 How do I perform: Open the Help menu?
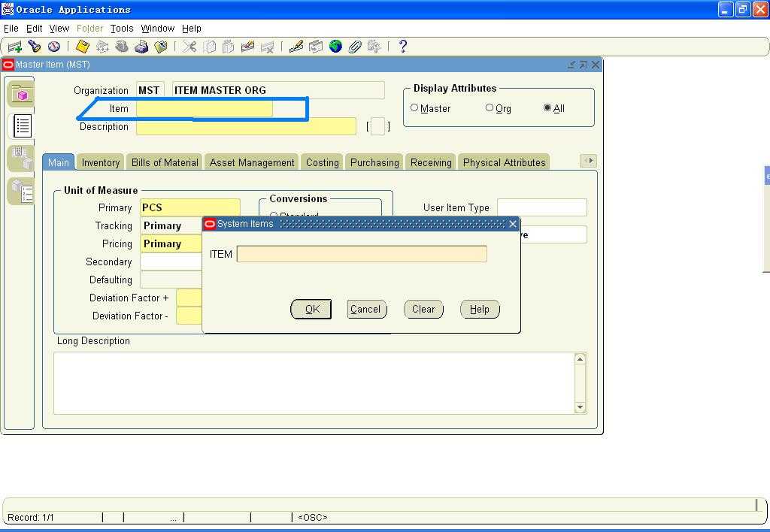coord(192,29)
